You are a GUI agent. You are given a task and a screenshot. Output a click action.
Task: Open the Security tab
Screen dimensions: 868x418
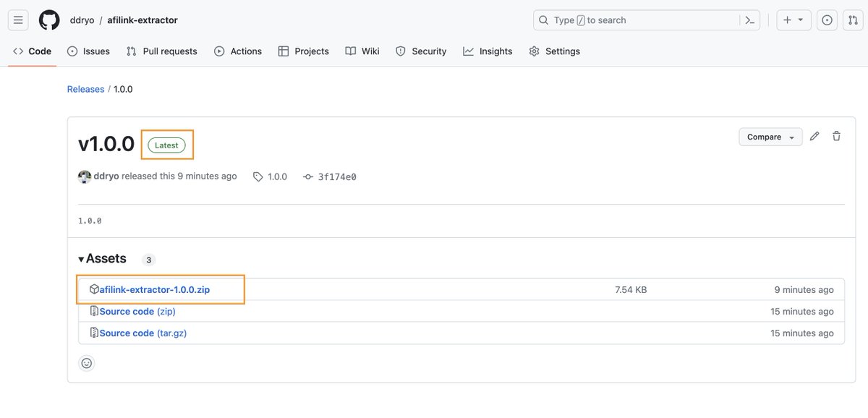point(421,51)
